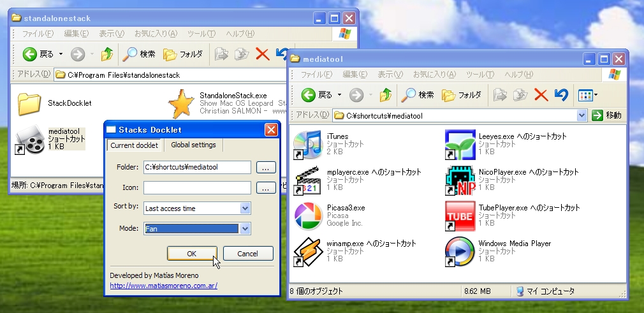
Task: Click OK in Stacks Docklet dialog
Action: [192, 254]
